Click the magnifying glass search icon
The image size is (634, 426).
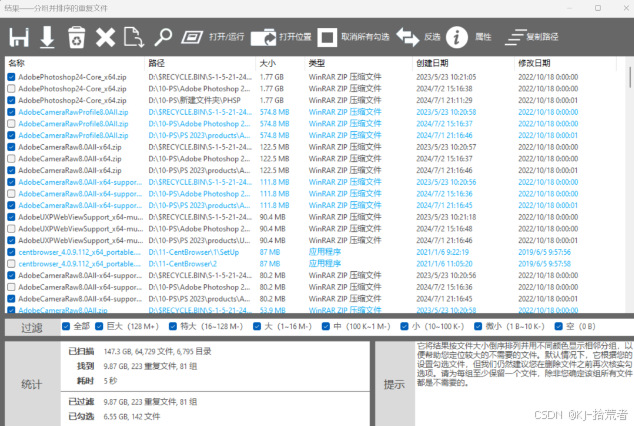click(163, 38)
